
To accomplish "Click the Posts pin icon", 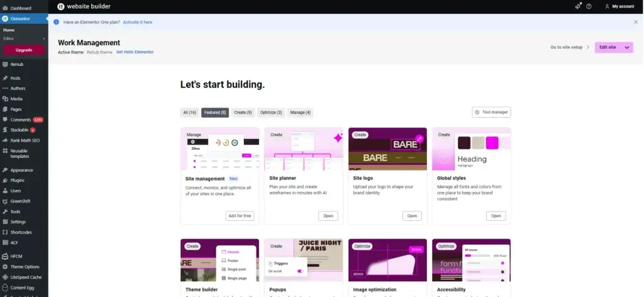I will (x=5, y=78).
